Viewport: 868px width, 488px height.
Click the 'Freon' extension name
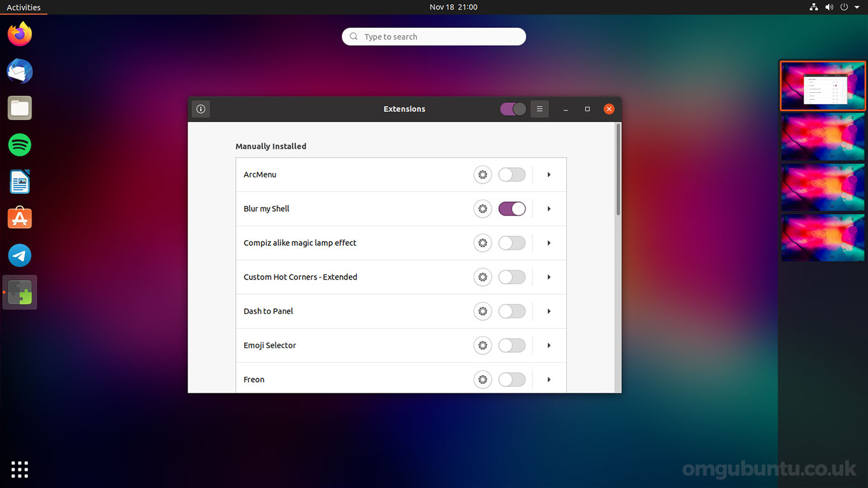(x=254, y=380)
